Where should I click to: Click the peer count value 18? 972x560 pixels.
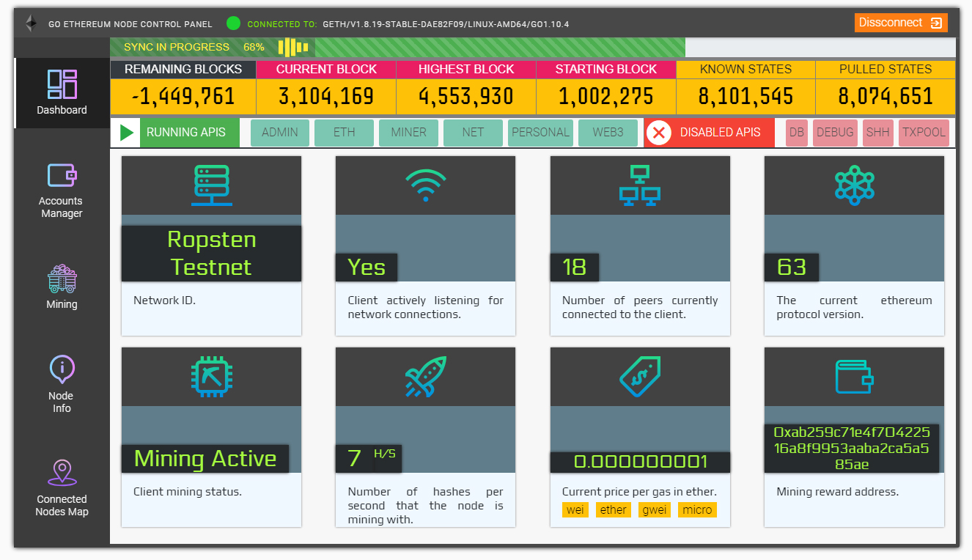coord(574,268)
